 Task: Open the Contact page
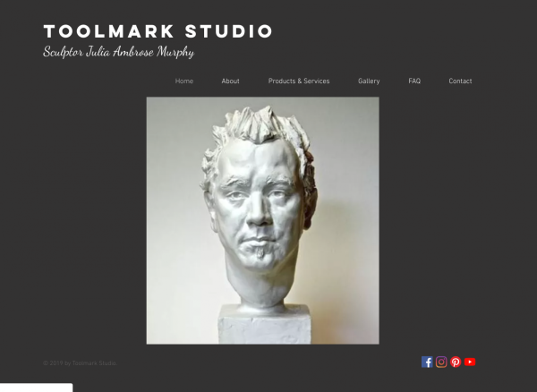(x=460, y=81)
